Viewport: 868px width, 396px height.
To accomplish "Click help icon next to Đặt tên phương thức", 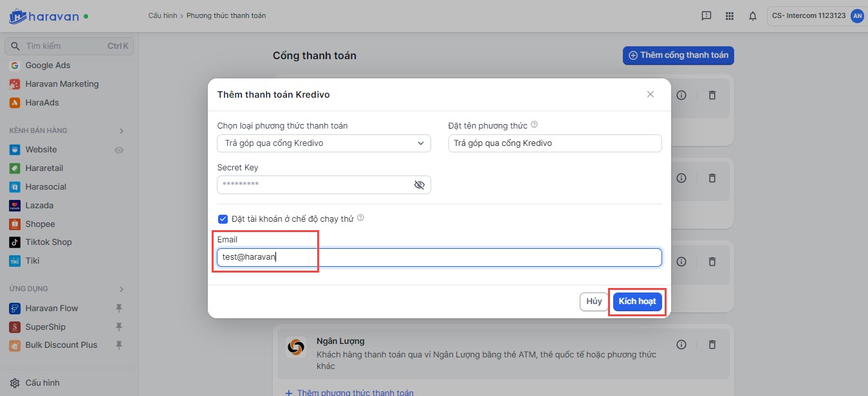I will click(x=534, y=125).
